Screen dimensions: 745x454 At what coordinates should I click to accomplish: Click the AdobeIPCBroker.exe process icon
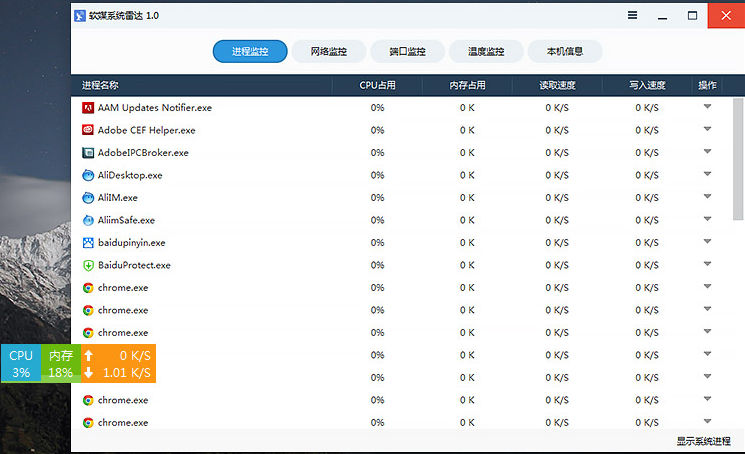point(88,153)
